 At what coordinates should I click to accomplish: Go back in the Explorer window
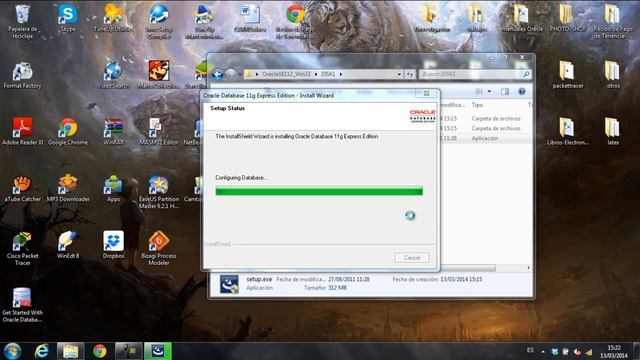[217, 74]
